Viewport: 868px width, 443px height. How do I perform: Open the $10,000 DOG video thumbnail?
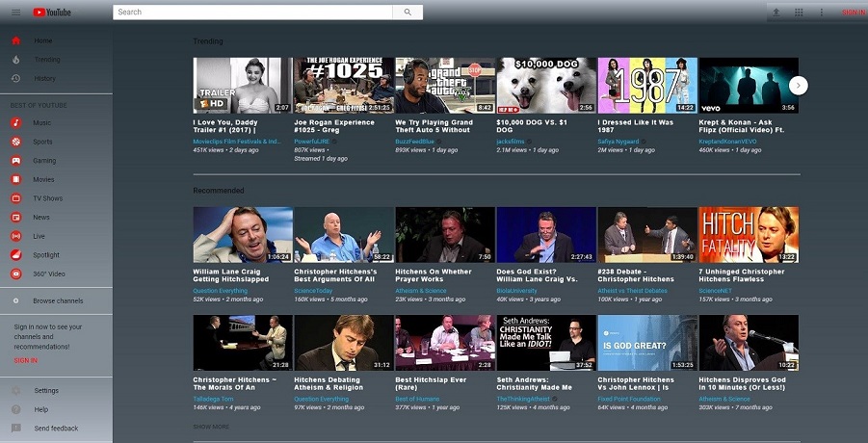546,85
